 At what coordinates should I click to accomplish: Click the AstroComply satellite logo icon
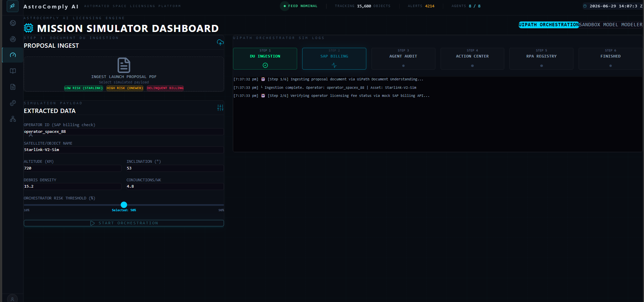pos(12,6)
